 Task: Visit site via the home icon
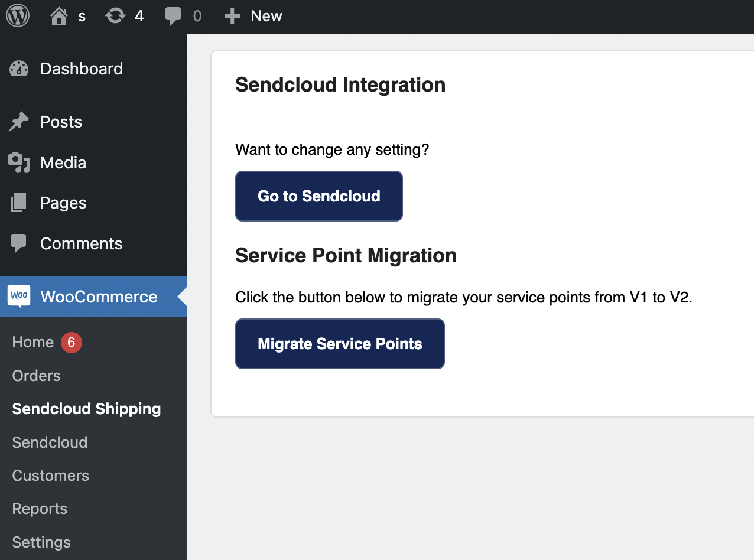[59, 16]
